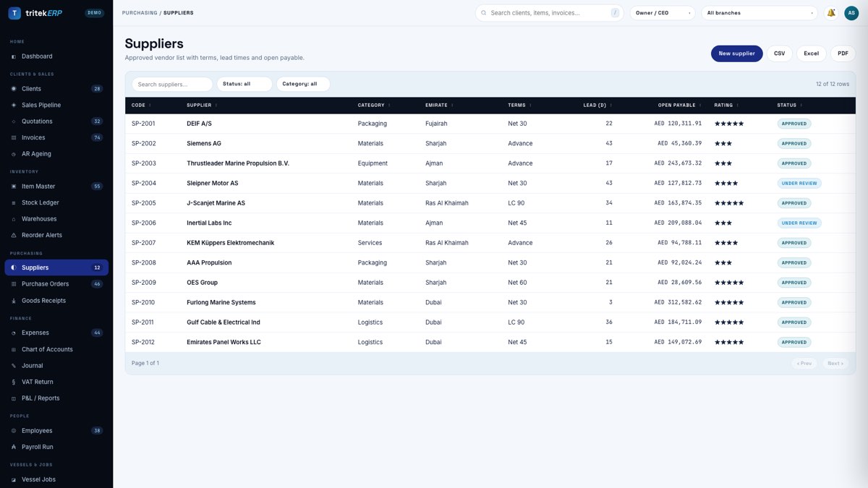Click the Clients sidebar icon
The image size is (868, 488).
(x=14, y=89)
